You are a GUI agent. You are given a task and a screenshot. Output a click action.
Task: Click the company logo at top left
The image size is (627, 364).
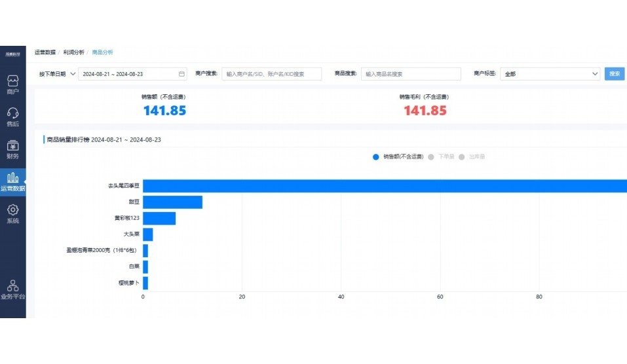(x=12, y=53)
